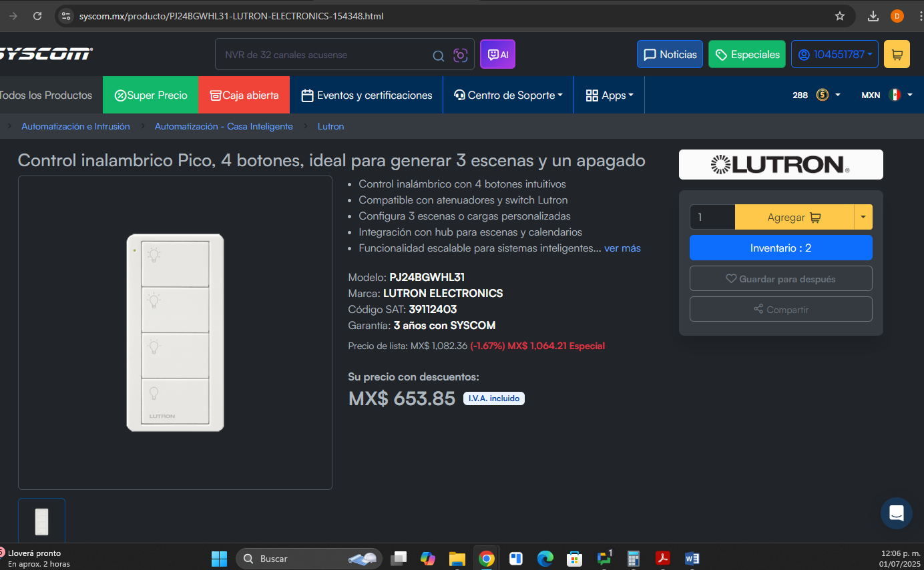Open Microsoft Edge from the taskbar
The image size is (924, 570).
[545, 559]
